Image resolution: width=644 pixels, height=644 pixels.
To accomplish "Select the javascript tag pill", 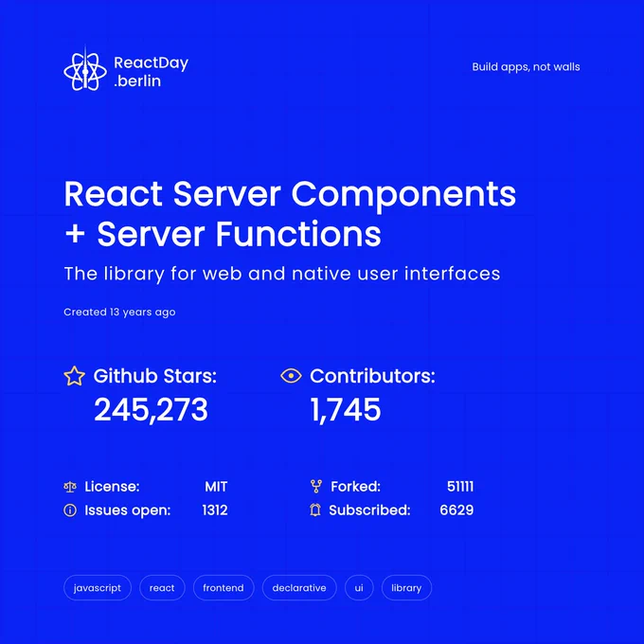I will 98,588.
